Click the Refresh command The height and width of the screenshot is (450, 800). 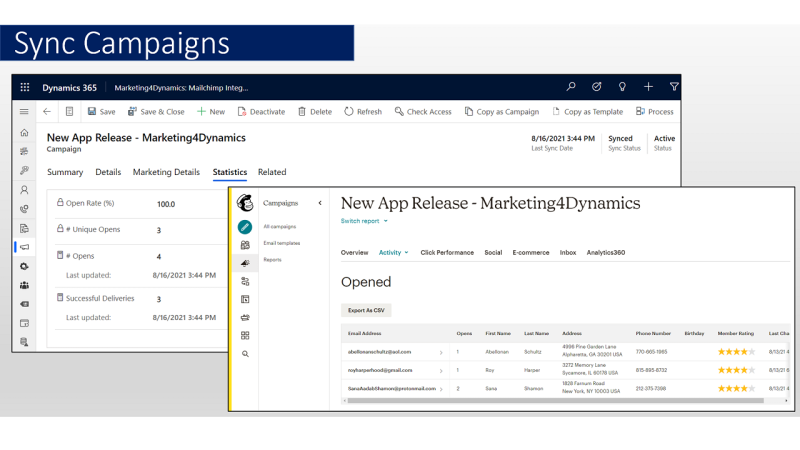[x=363, y=112]
